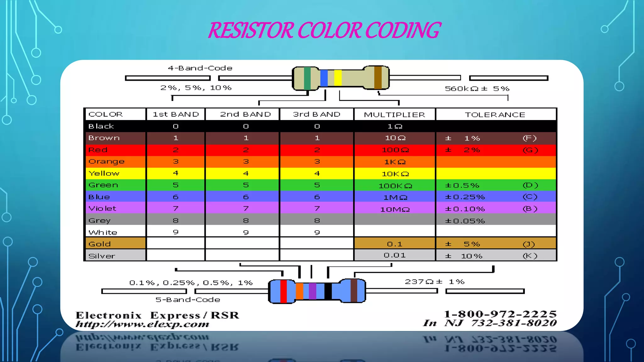
Task: Click the ± 2% tolerance in Red row
Action: point(463,150)
